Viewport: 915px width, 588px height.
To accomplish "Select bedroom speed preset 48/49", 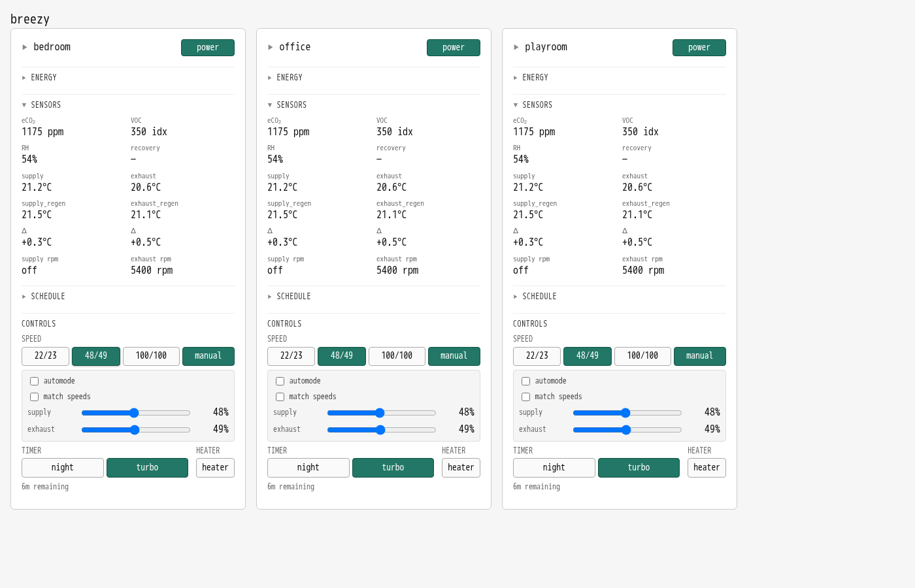I will [x=96, y=356].
